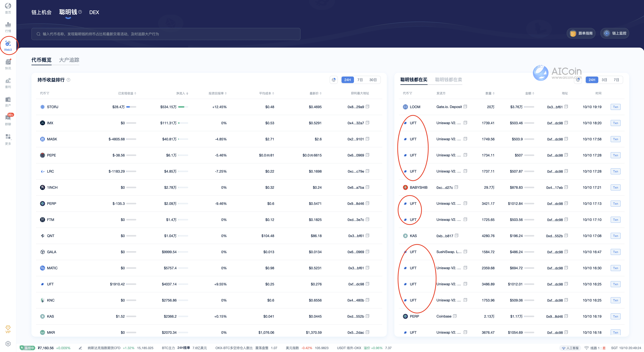Click the LOOM token logo
The image size is (644, 352).
pyautogui.click(x=405, y=107)
